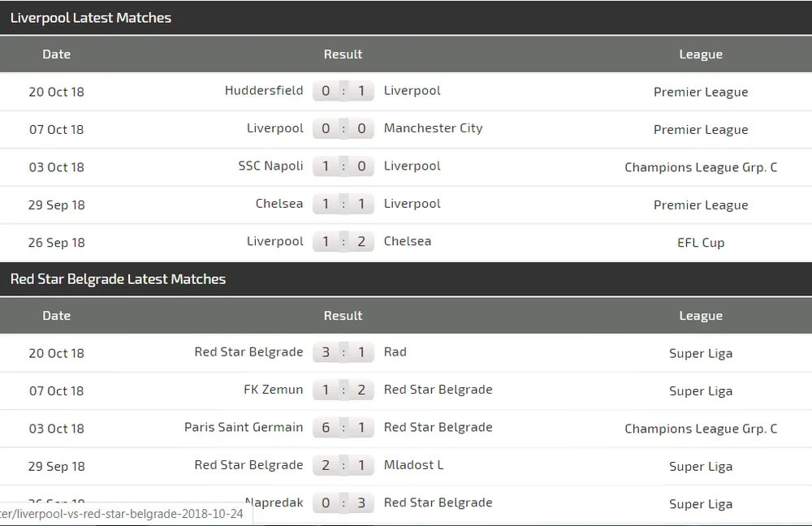Open the 0:1 score of Huddersfield vs Liverpool
Image resolution: width=812 pixels, height=526 pixels.
pyautogui.click(x=343, y=91)
